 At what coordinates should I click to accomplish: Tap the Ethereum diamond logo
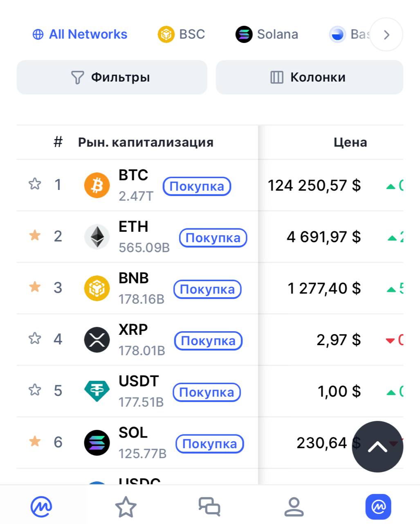[97, 237]
